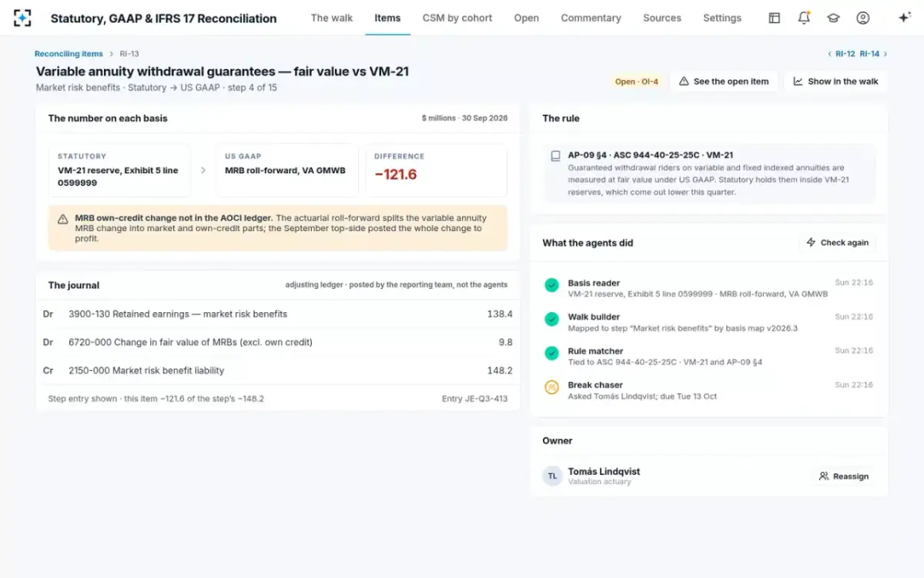Select the 6720-000 Change in fair value line
The image size is (924, 578).
(277, 342)
